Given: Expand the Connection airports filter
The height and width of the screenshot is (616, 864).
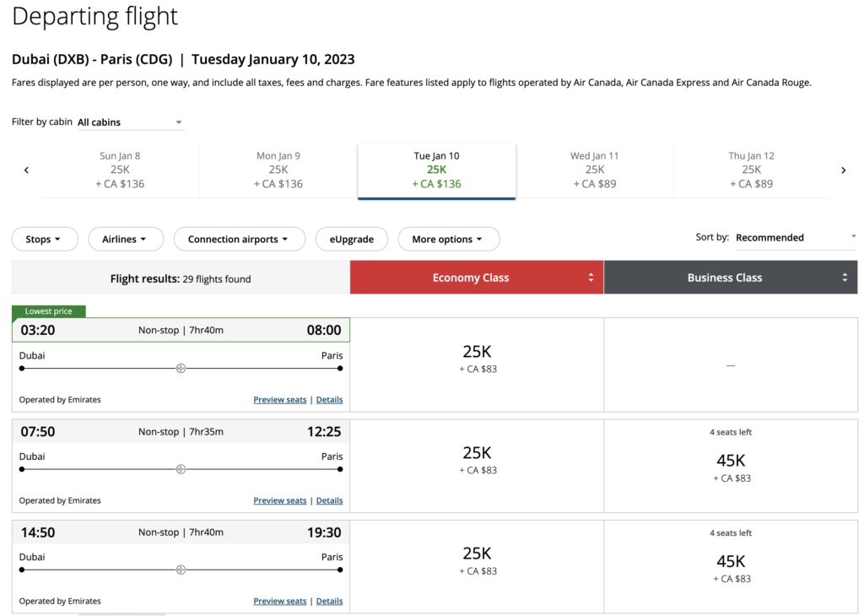Looking at the screenshot, I should coord(239,240).
